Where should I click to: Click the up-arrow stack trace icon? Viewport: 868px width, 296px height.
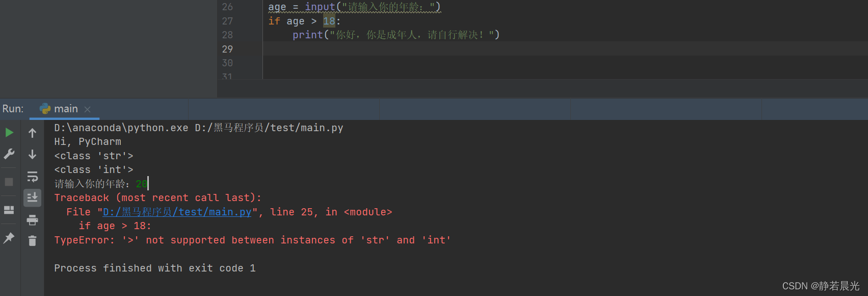(x=32, y=133)
